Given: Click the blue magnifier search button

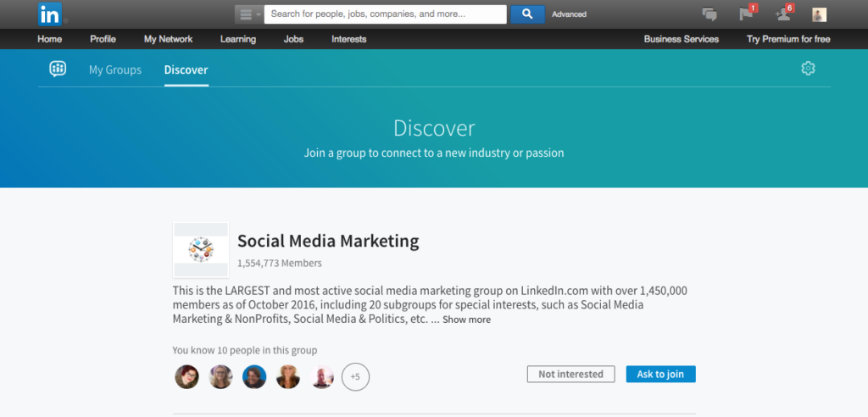Looking at the screenshot, I should click(x=527, y=14).
